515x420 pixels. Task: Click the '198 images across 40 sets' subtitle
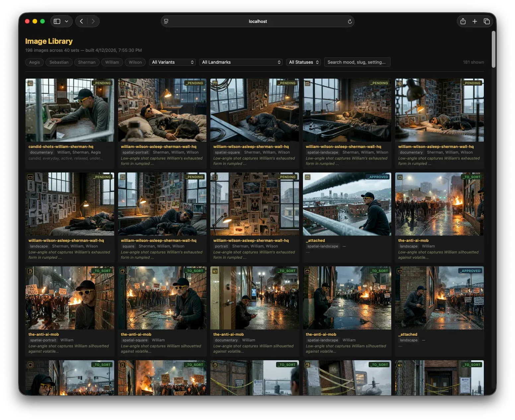[52, 50]
